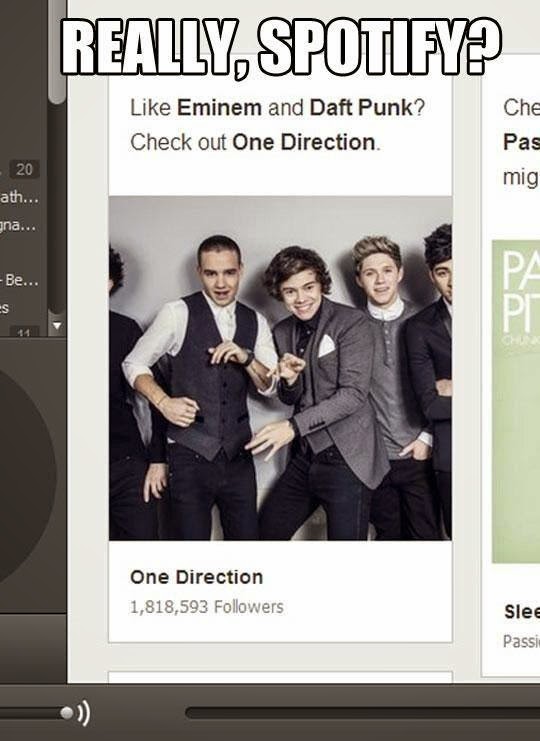The width and height of the screenshot is (540, 741).
Task: Click the volume slider knob
Action: 67,713
